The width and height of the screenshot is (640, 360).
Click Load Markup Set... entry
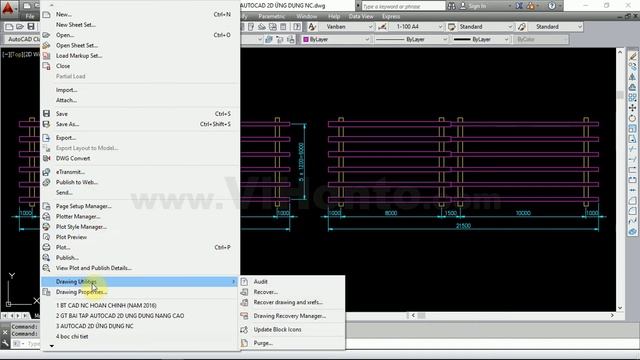point(139,56)
